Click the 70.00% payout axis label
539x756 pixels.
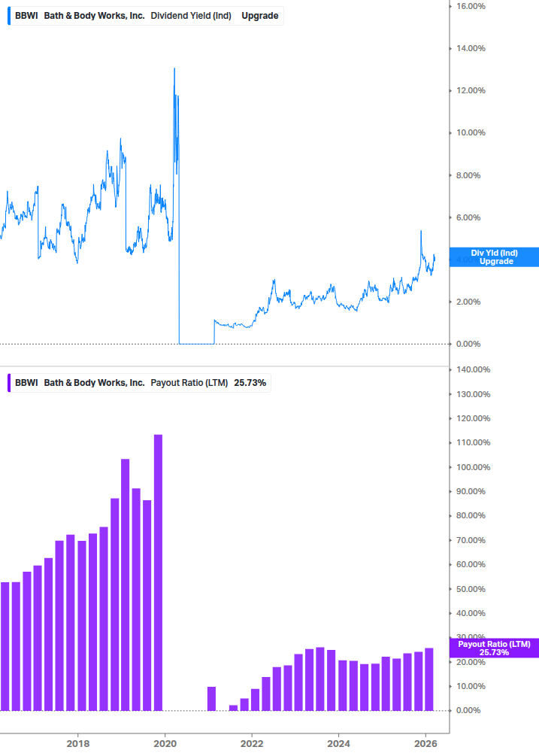[x=471, y=540]
